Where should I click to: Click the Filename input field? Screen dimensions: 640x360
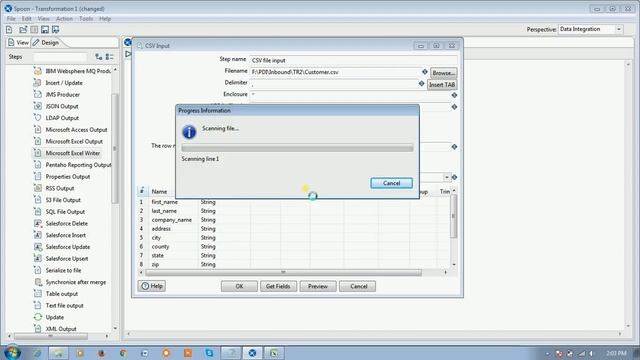335,72
